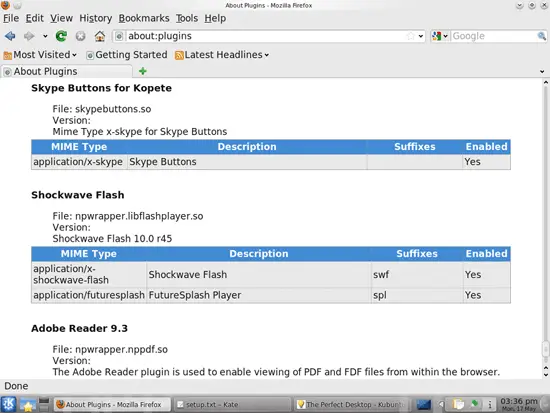
Task: Expand the hidden system tray icons arrow
Action: (x=441, y=405)
